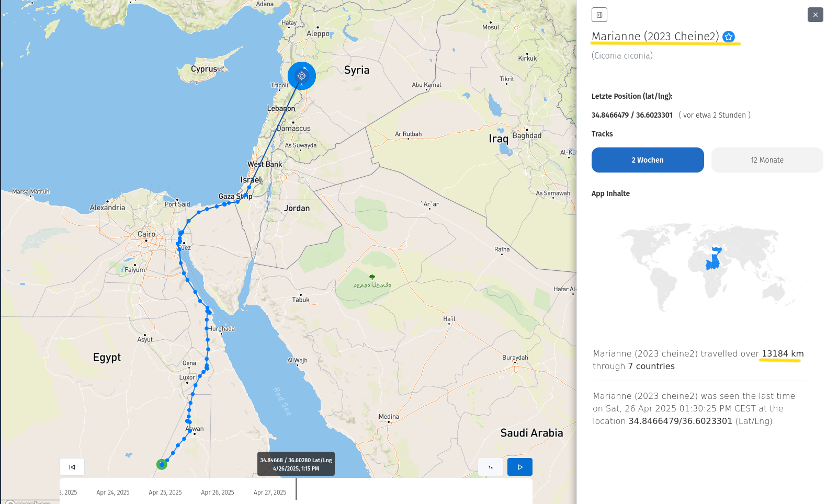Click Apr 24, 2025 on the timeline
The width and height of the screenshot is (838, 504).
[113, 492]
